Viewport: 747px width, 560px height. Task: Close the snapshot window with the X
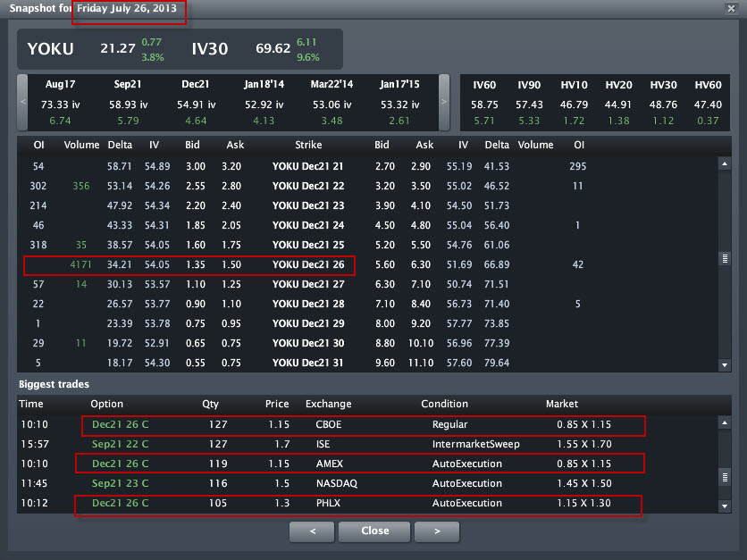[x=731, y=9]
